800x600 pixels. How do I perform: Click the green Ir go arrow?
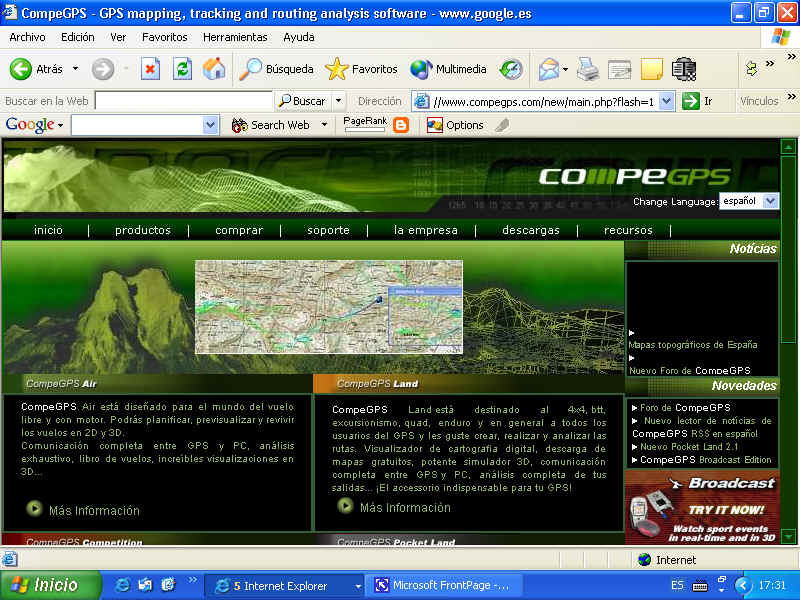click(x=691, y=101)
